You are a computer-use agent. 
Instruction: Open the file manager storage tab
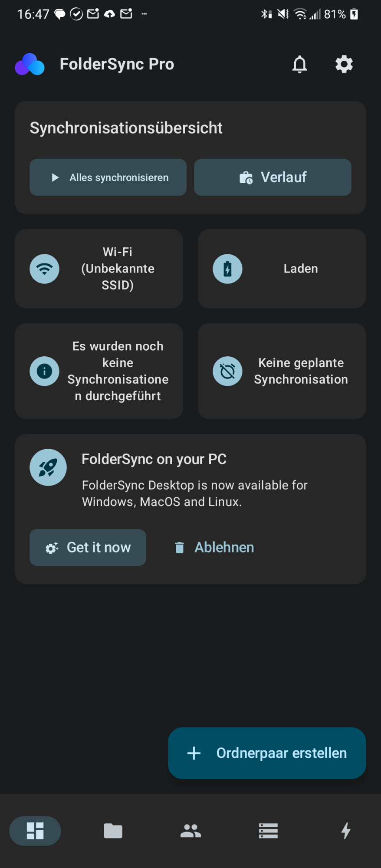[x=268, y=831]
